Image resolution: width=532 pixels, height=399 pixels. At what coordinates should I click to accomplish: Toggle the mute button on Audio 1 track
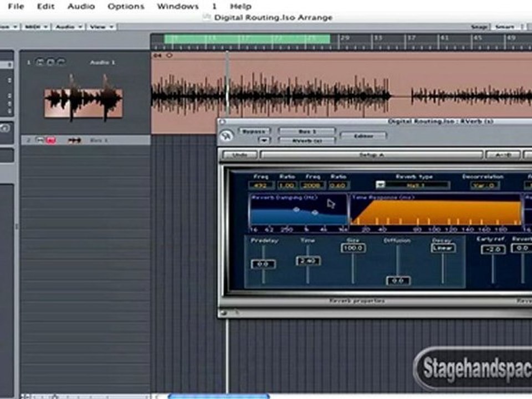[x=40, y=62]
